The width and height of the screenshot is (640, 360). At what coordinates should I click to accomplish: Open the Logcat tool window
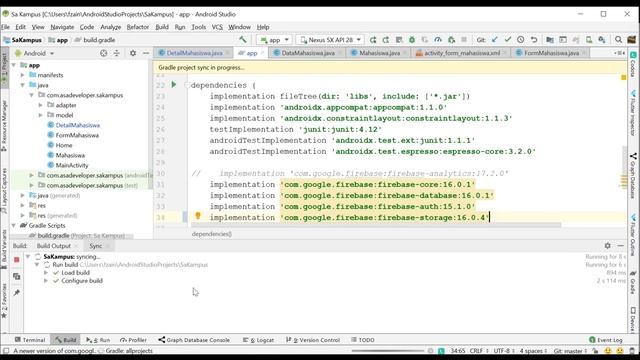pyautogui.click(x=258, y=340)
